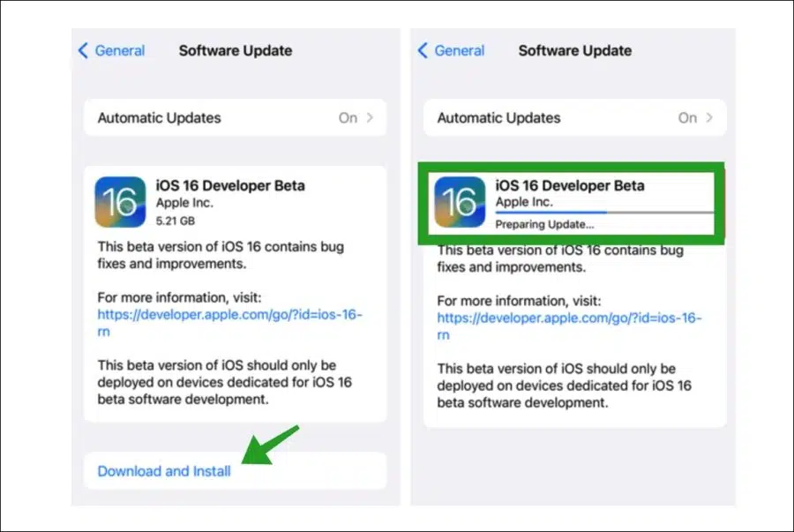The image size is (794, 532).
Task: Tap back chevron in right screen header
Action: pyautogui.click(x=423, y=50)
